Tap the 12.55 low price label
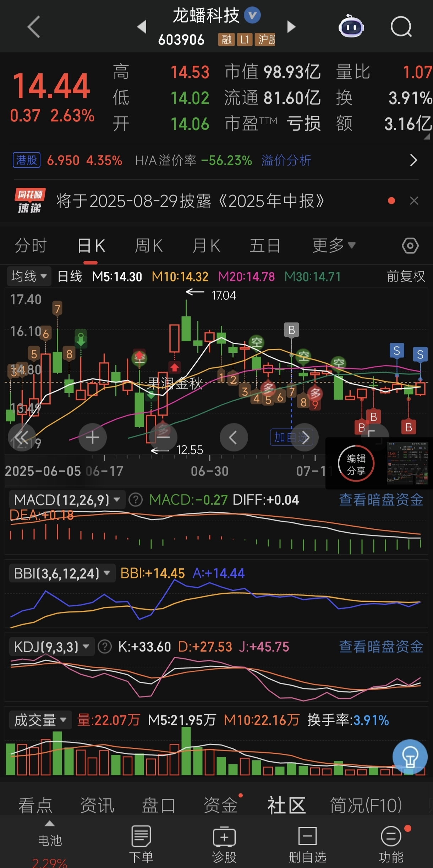Screen dimensions: 433x868 [x=190, y=450]
